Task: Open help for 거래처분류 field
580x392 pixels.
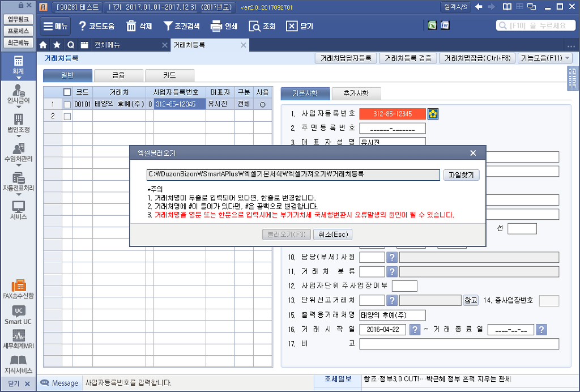Action: (392, 272)
